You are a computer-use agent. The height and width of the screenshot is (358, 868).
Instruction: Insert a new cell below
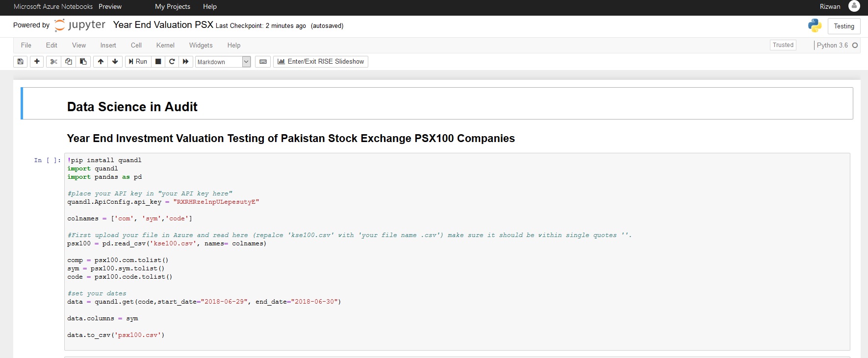[x=37, y=62]
